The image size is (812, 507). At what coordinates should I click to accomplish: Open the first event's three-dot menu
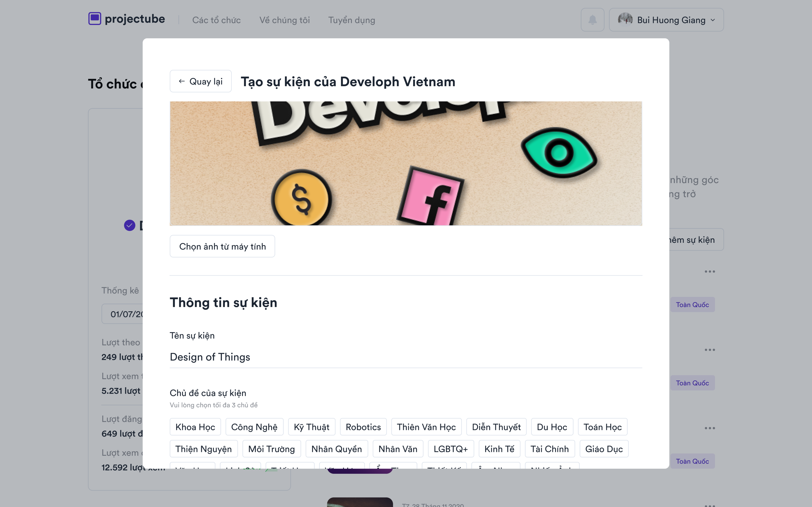coord(709,272)
